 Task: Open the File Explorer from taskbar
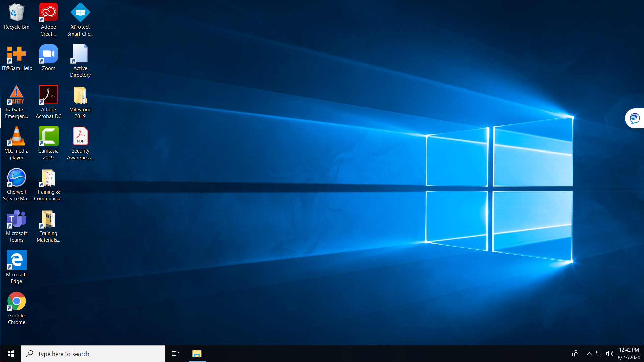click(197, 354)
